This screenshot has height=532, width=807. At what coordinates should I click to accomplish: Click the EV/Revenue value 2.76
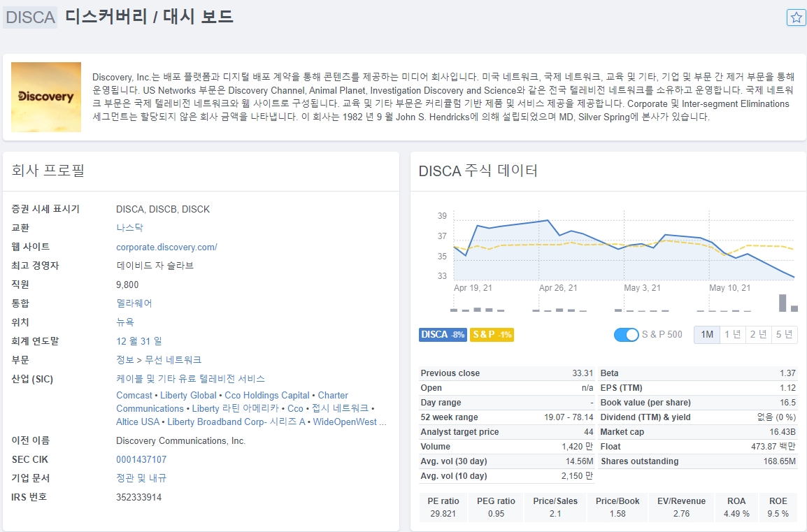681,514
